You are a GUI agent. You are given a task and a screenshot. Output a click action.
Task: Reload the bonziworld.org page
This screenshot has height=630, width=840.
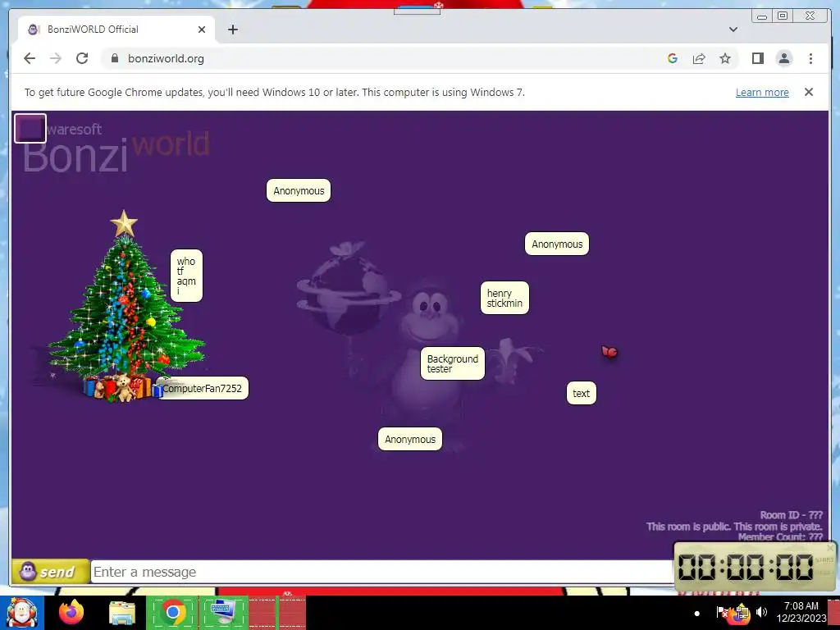pyautogui.click(x=82, y=58)
